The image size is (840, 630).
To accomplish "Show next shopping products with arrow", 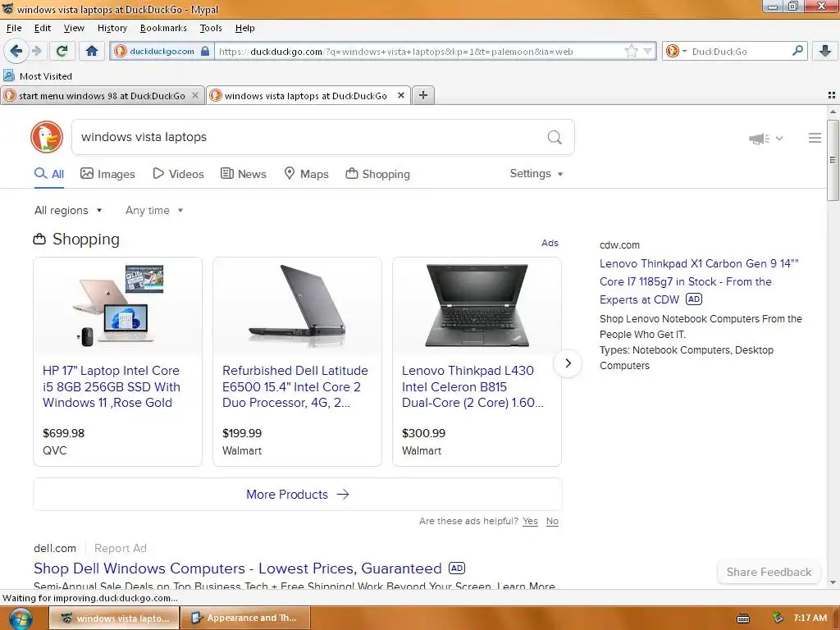I will click(568, 363).
